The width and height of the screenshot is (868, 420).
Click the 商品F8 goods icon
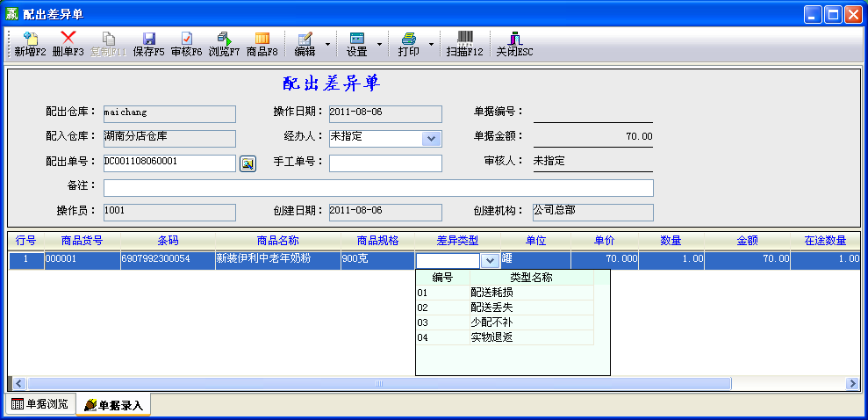tap(262, 39)
